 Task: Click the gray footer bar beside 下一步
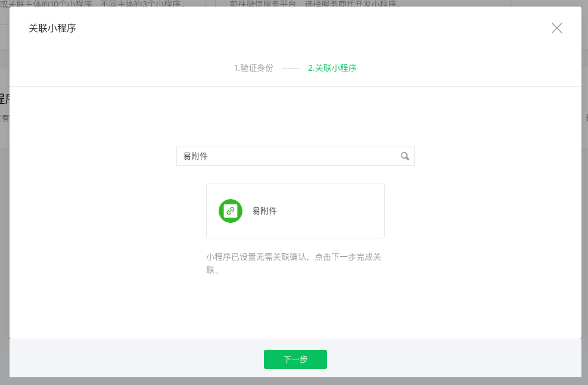pyautogui.click(x=149, y=359)
